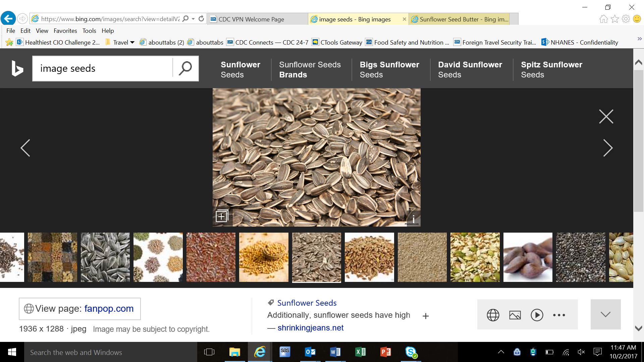Click the image search picture icon

click(515, 315)
